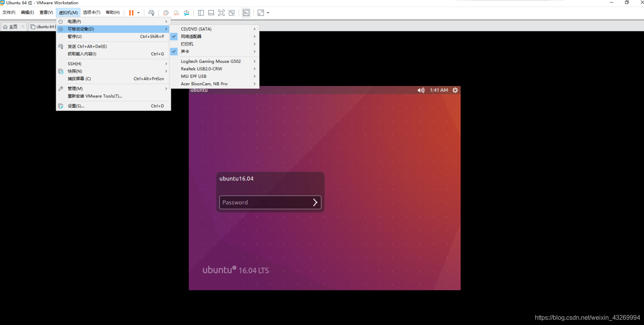Screen dimensions: 644x325
Task: Choose 捕获屏幕 (C) entry
Action: [113, 79]
